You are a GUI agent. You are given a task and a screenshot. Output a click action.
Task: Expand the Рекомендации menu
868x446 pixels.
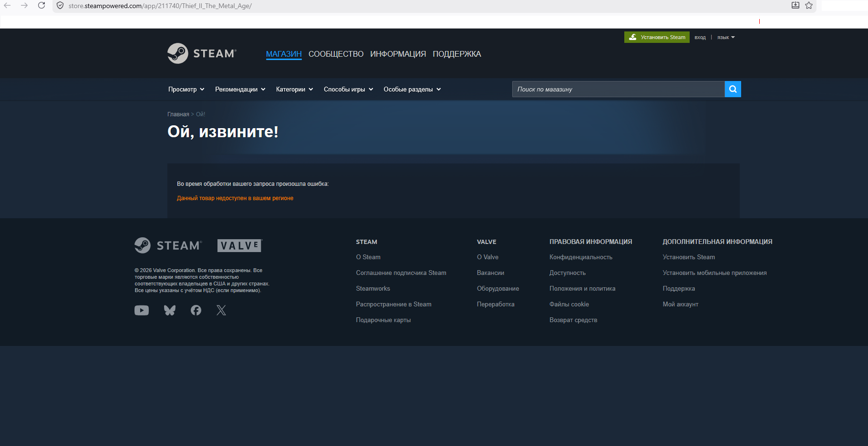tap(240, 89)
